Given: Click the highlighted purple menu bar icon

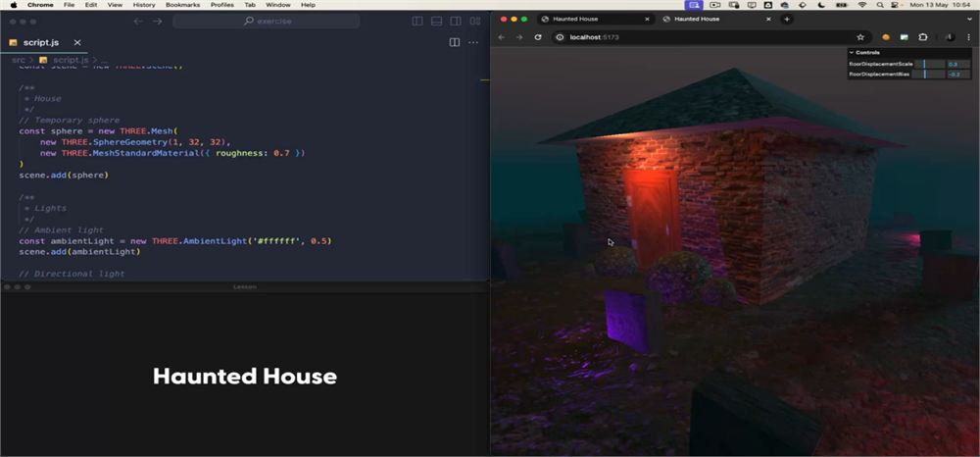Looking at the screenshot, I should pyautogui.click(x=694, y=4).
